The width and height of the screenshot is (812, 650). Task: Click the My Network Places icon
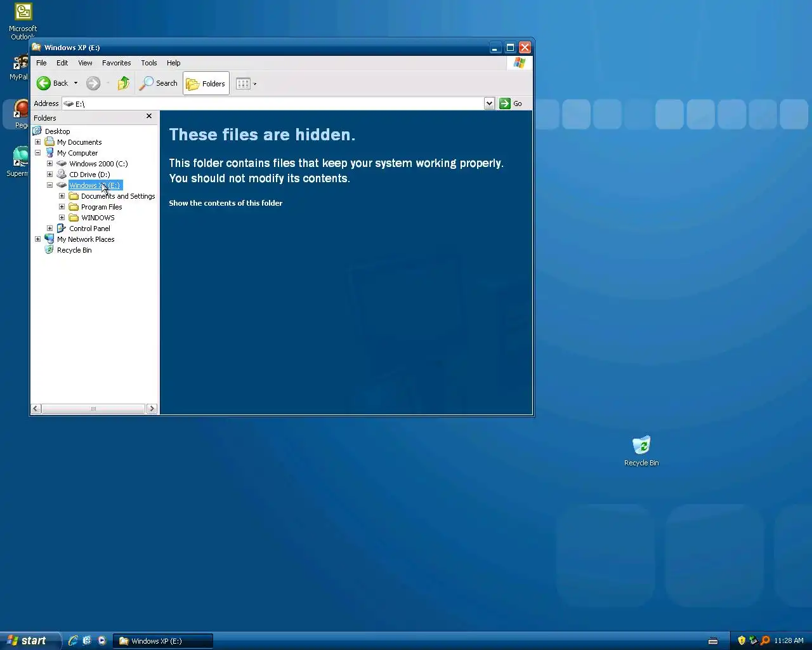pos(49,239)
